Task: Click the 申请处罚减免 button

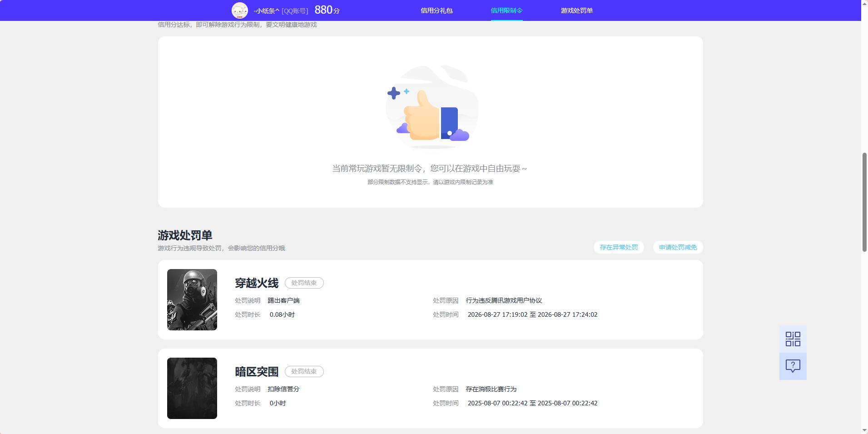Action: 678,247
